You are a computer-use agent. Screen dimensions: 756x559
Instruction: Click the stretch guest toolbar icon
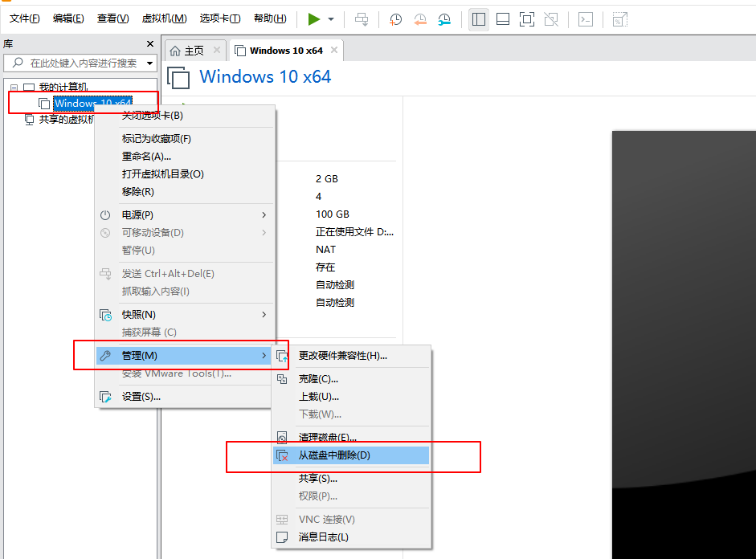619,19
